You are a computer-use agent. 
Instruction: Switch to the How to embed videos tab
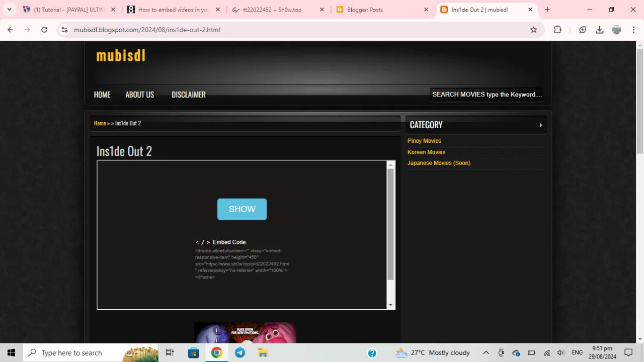[174, 10]
